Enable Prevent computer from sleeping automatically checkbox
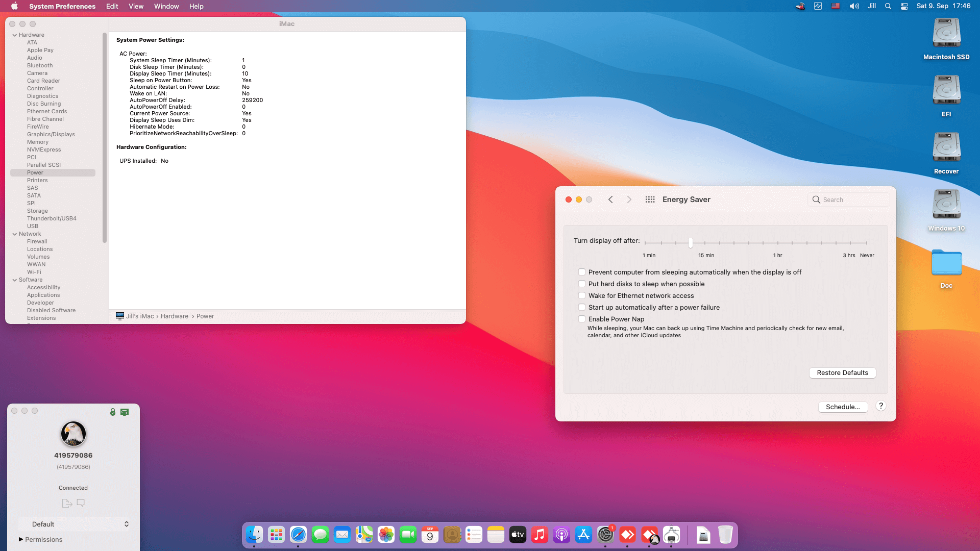The height and width of the screenshot is (551, 980). [582, 272]
